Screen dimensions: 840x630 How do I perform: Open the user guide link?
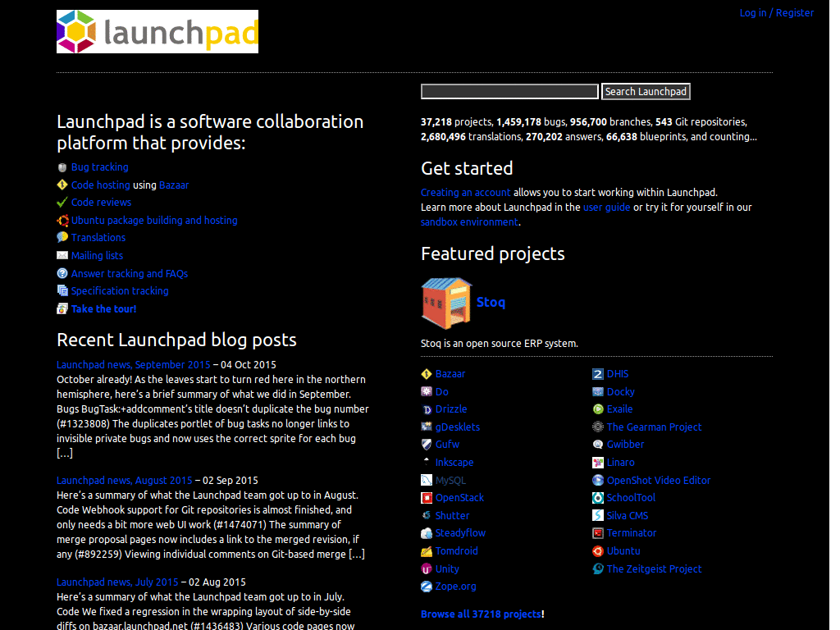coord(606,208)
